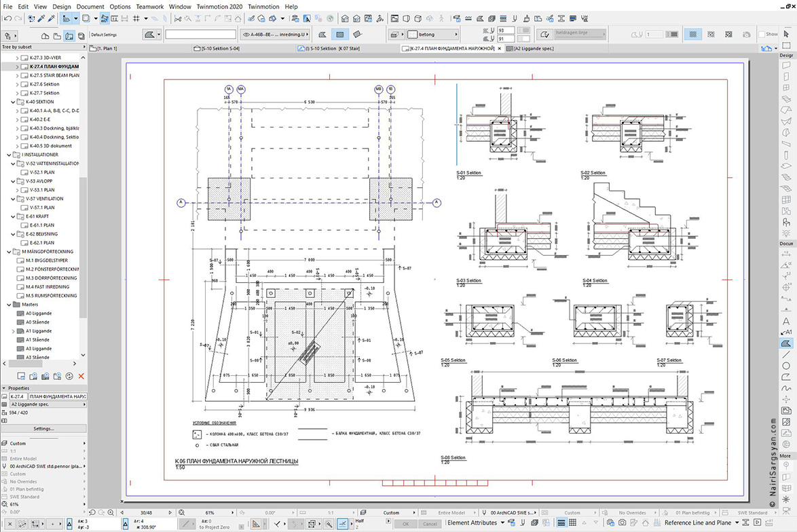Screen dimensions: 797x532
Task: Open the betong fill type dropdown
Action: pyautogui.click(x=433, y=35)
